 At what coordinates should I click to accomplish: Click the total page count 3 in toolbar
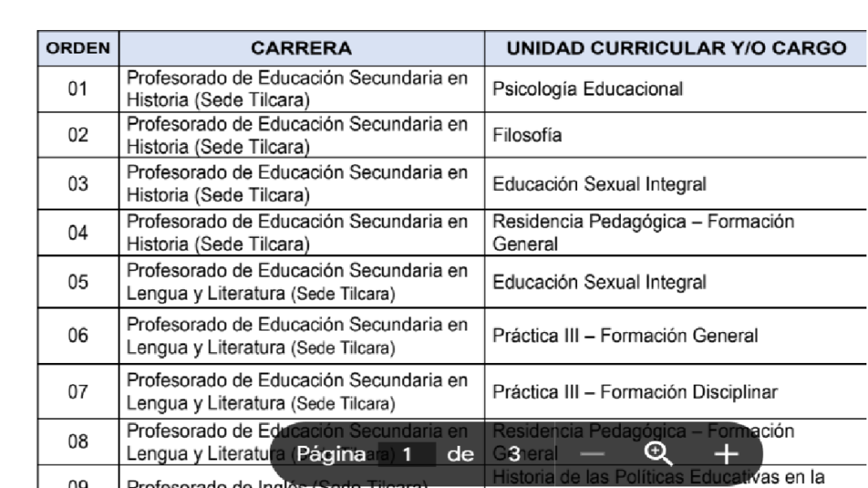(514, 454)
